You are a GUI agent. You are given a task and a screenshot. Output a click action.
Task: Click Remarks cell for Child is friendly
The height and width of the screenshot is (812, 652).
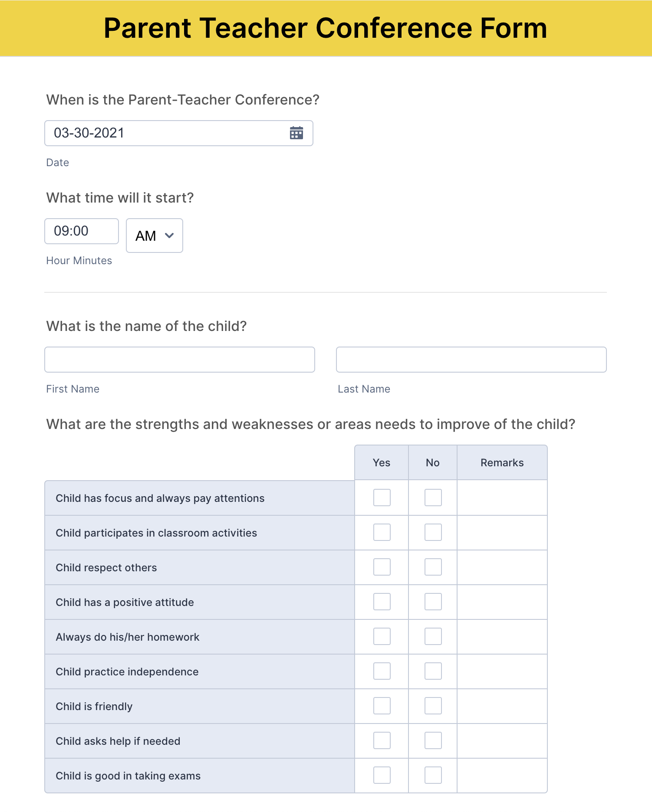(x=502, y=706)
